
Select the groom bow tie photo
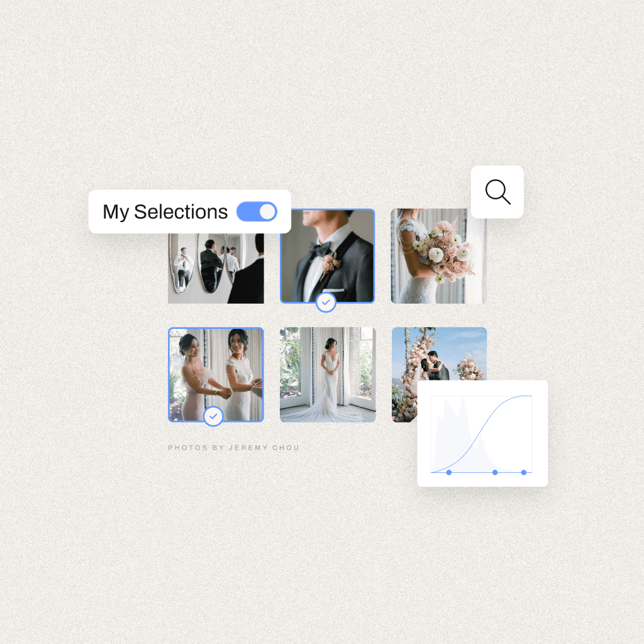pos(327,256)
